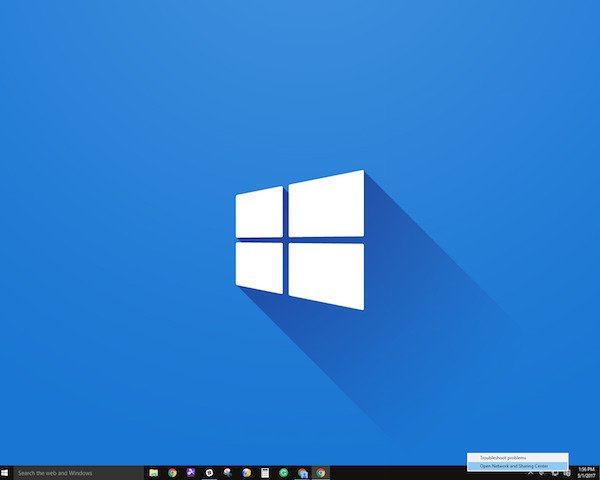The image size is (600, 480).
Task: Open the Chrome icon with blue badge
Action: click(x=302, y=473)
